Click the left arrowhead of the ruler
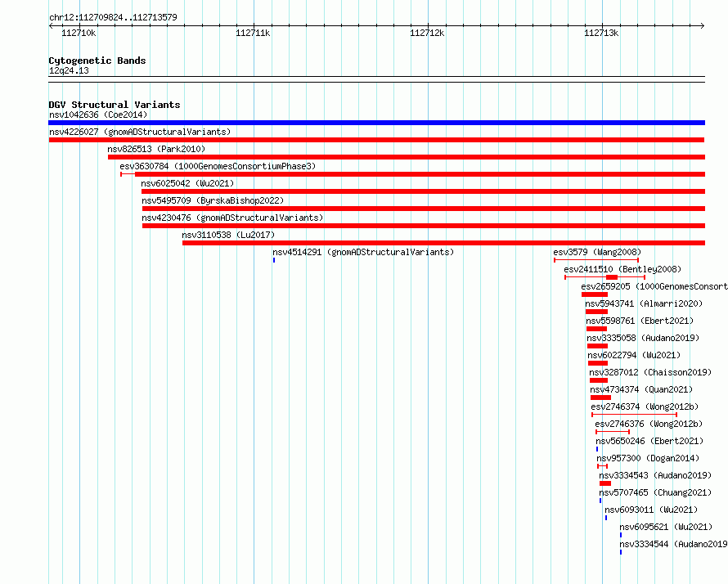Viewport: 728px width, 584px height. 51,26
